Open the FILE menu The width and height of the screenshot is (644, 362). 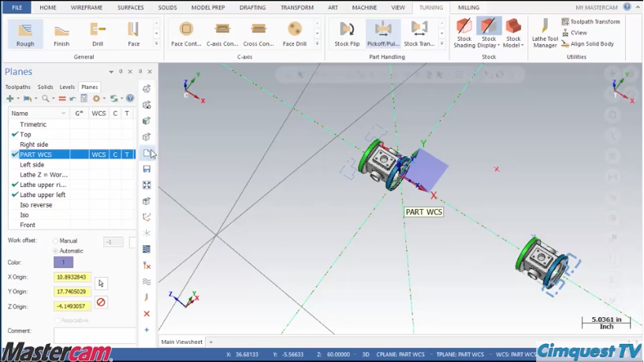[x=17, y=7]
